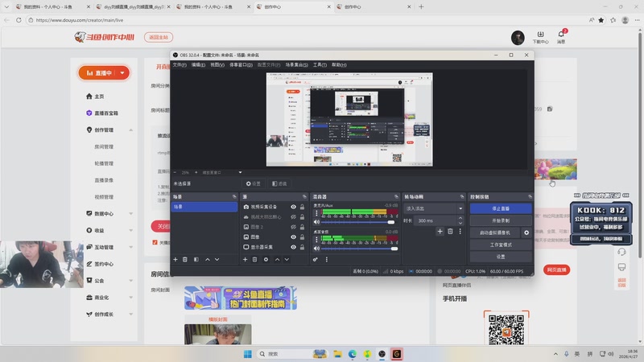
Task: Expand the 公会 sidebar section
Action: coord(130,281)
